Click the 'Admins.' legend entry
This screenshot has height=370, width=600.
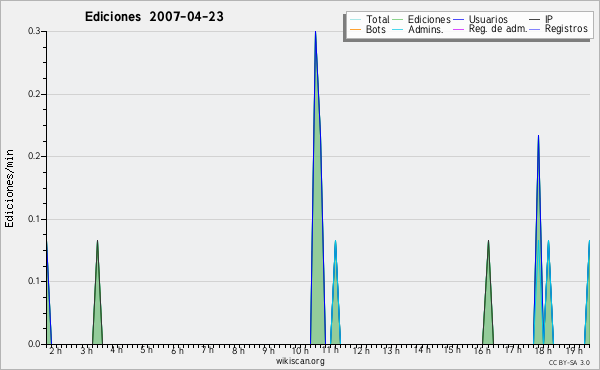pos(418,29)
